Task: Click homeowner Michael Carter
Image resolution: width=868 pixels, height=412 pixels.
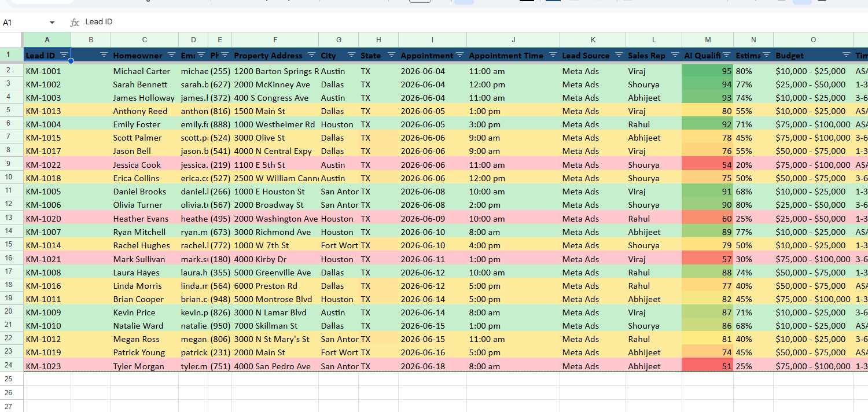Action: [145, 71]
